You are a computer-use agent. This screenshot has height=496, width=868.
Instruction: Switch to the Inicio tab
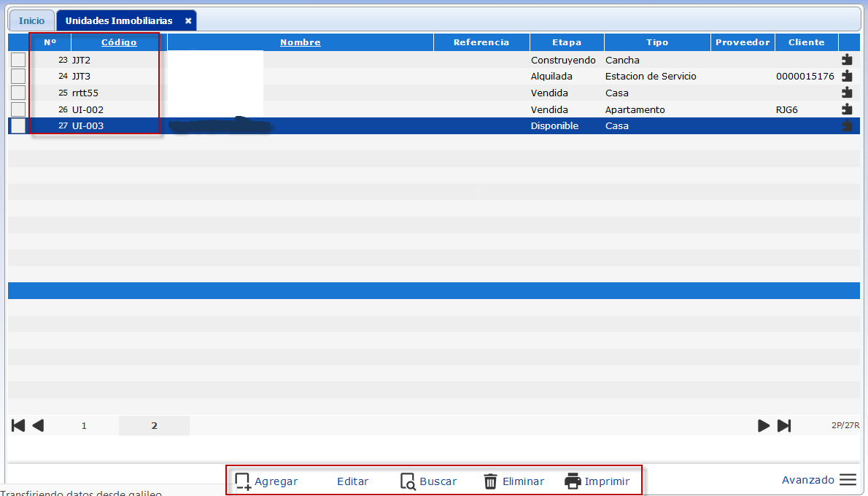tap(31, 20)
